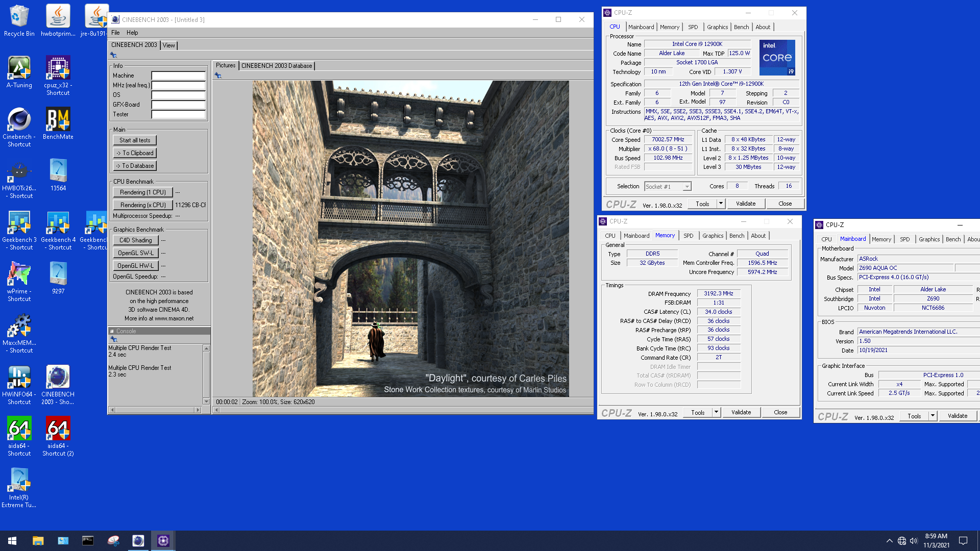Screen dimensions: 980x551
Task: Open the Cinebench shortcut icon
Action: (19, 127)
